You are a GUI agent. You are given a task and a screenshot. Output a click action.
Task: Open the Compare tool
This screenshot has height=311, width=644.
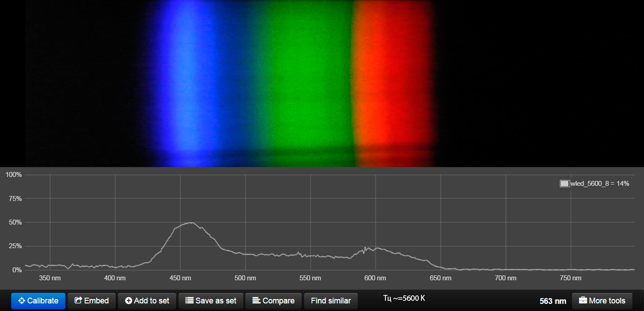point(273,301)
